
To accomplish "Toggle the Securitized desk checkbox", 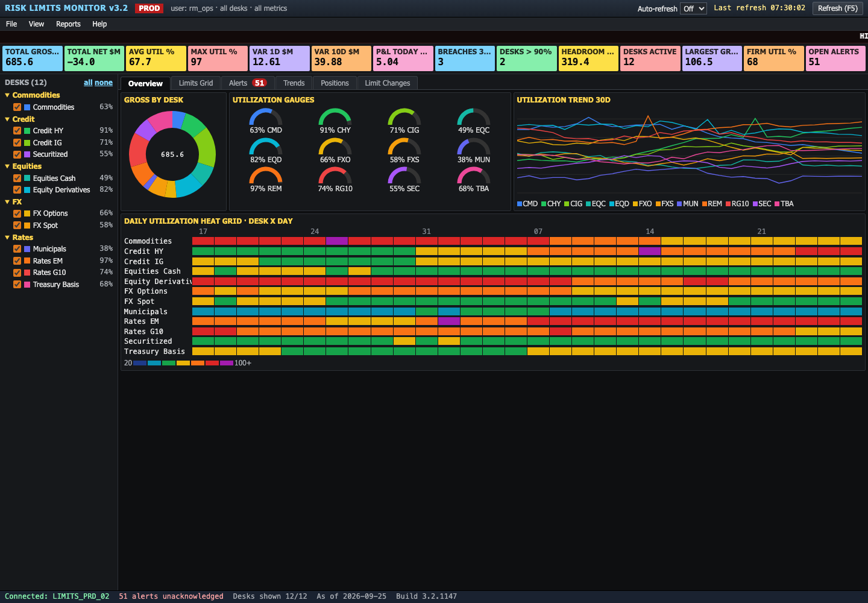I will point(17,154).
